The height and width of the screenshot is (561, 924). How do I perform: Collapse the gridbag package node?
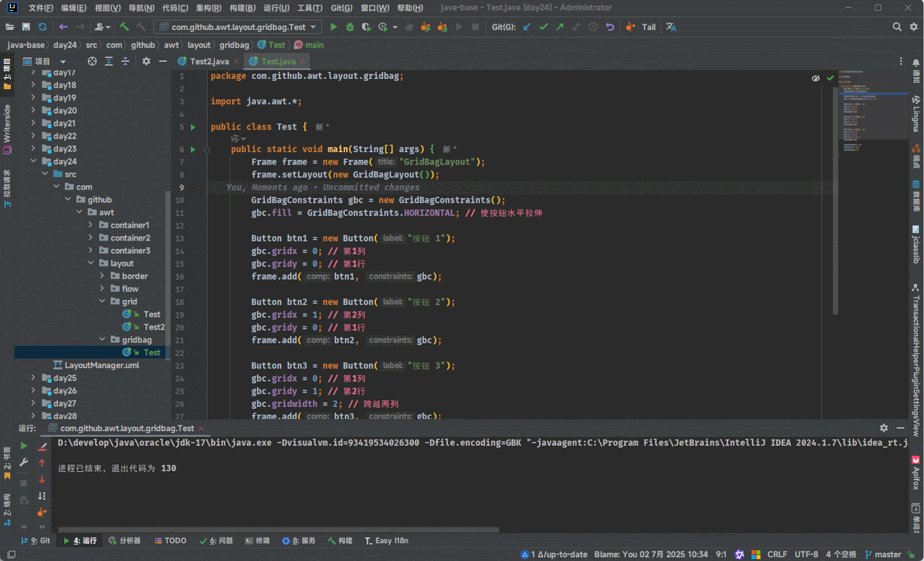[102, 339]
